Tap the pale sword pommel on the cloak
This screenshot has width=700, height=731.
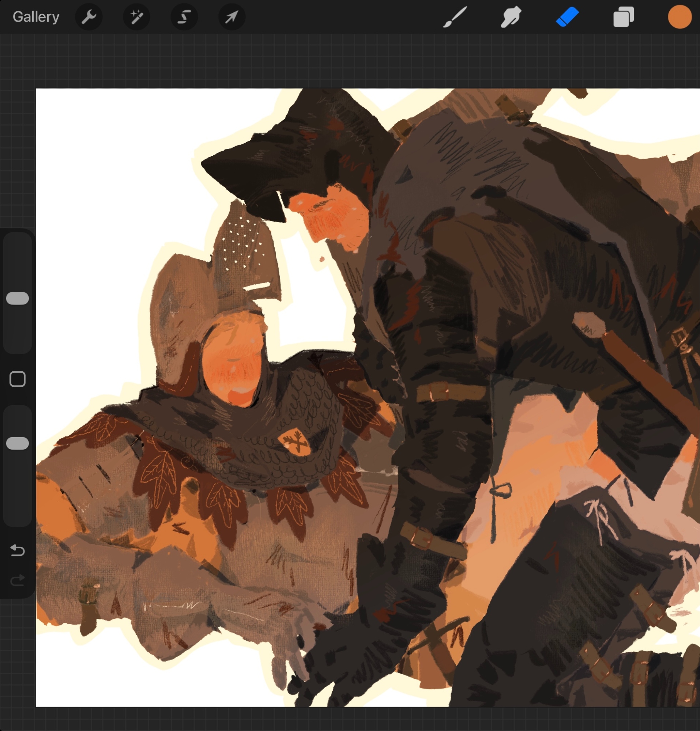coord(589,325)
